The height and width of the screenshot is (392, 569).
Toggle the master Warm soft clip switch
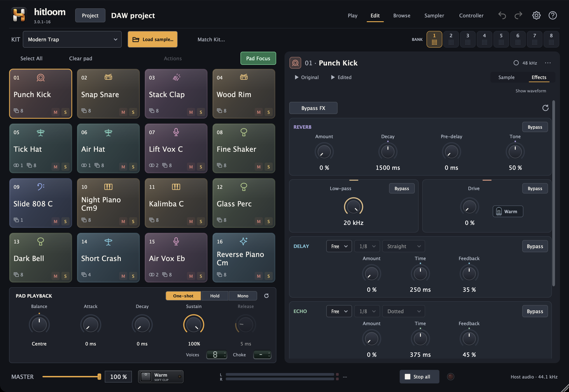(x=161, y=376)
